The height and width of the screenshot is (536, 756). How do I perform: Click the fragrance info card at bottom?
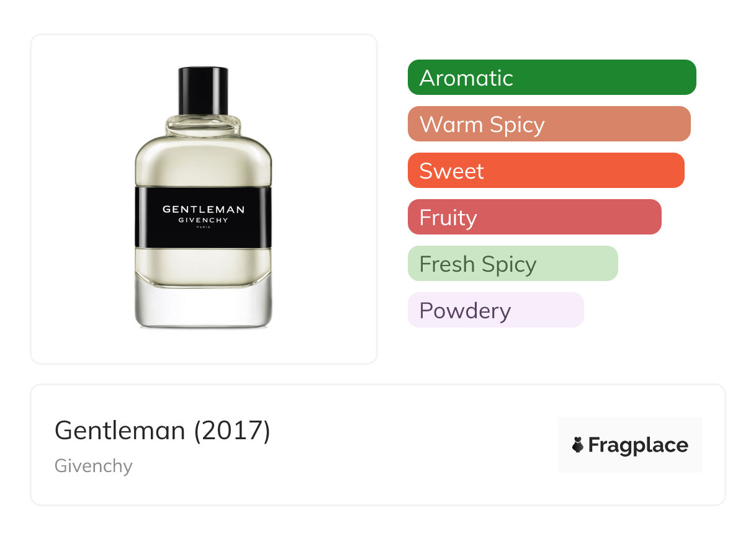[378, 445]
